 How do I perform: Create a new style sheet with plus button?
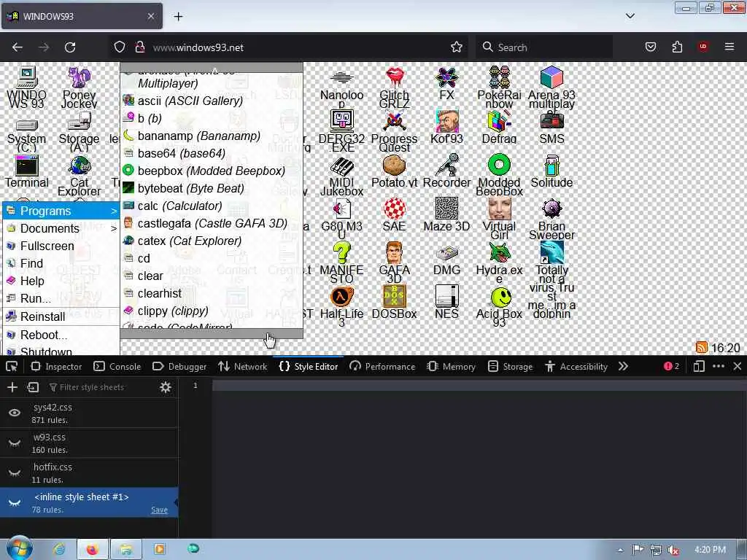pyautogui.click(x=12, y=387)
